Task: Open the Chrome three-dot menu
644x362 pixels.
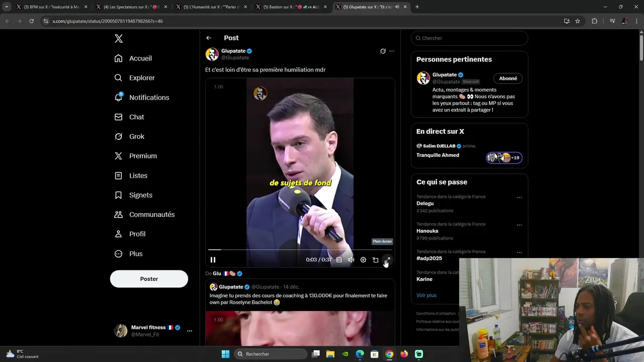Action: pyautogui.click(x=636, y=21)
